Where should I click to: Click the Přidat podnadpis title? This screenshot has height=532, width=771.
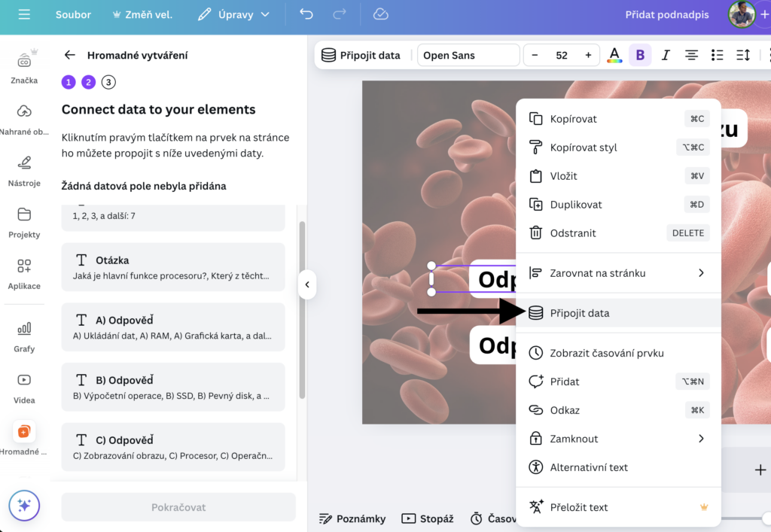click(667, 15)
